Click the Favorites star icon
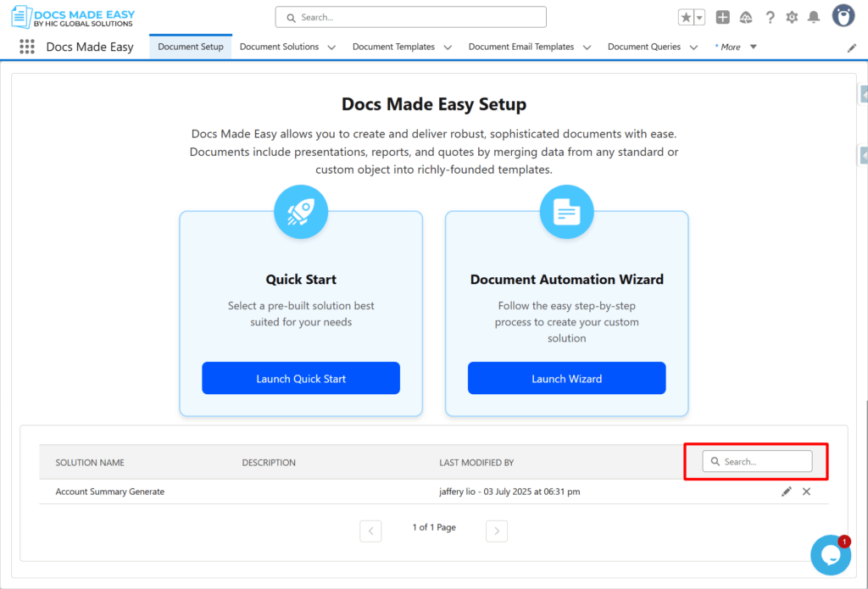Screen dimensions: 868x589 point(686,17)
